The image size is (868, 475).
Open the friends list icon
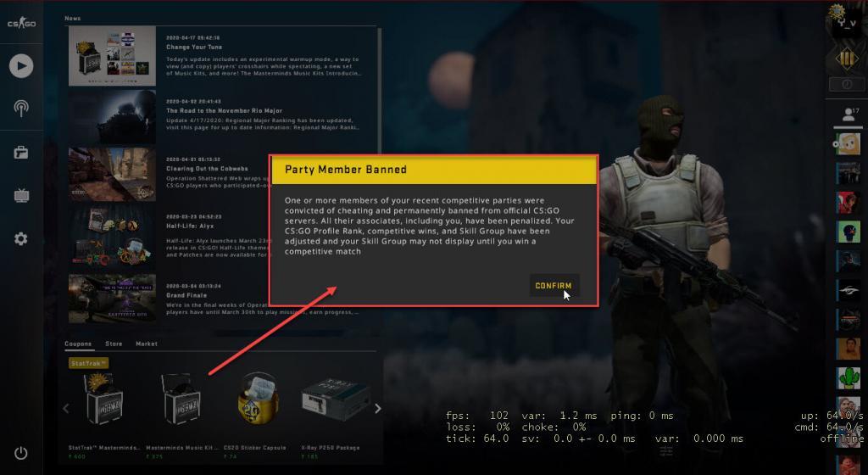point(848,115)
